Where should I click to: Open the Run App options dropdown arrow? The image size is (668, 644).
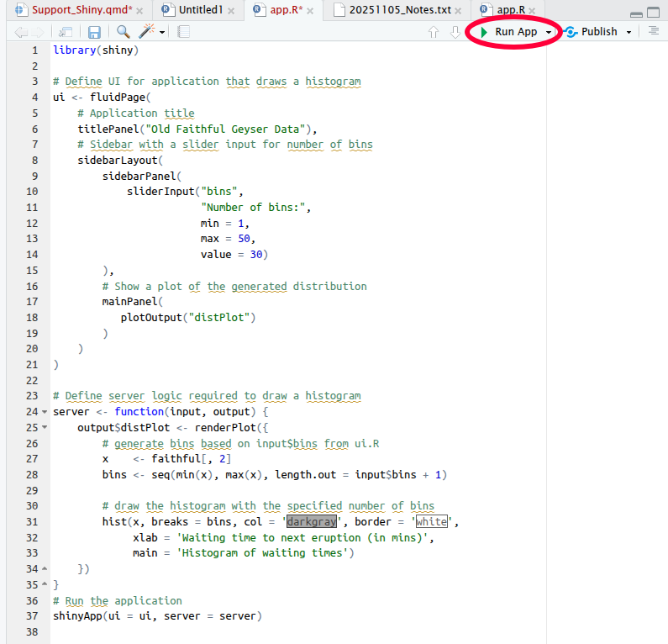click(x=550, y=32)
